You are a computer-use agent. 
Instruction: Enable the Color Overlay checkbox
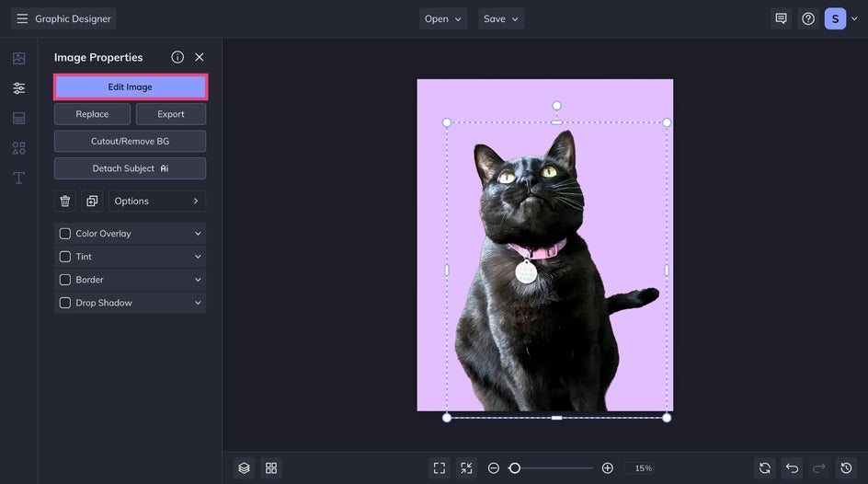(x=64, y=234)
